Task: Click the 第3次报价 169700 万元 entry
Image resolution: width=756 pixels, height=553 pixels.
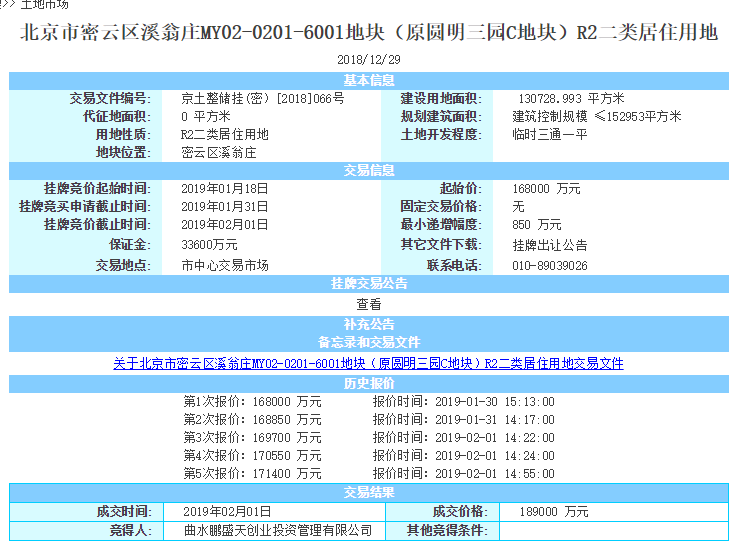Action: coord(252,438)
